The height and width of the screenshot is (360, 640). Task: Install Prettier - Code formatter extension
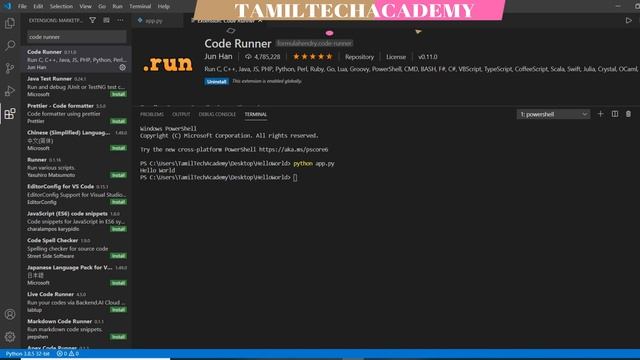coord(118,121)
